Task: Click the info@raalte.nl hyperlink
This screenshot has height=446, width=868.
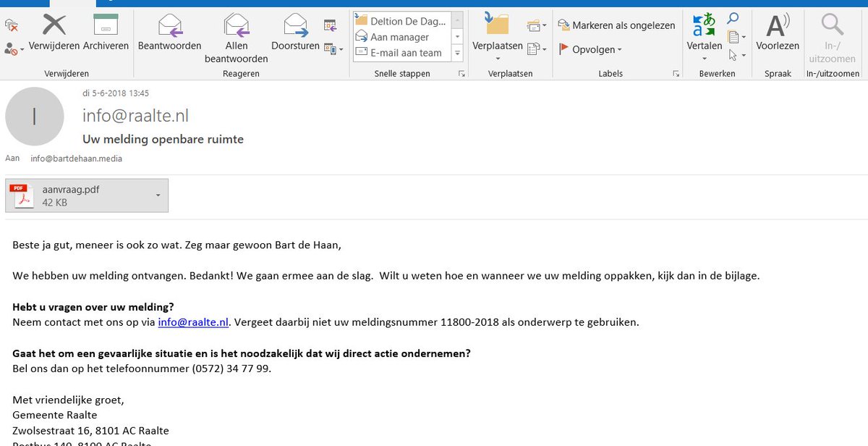Action: [x=192, y=321]
